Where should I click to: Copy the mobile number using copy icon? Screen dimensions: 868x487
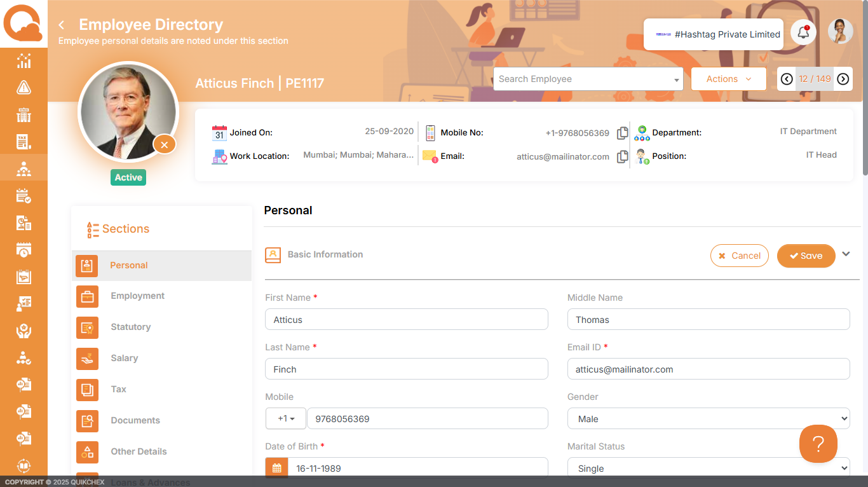623,133
